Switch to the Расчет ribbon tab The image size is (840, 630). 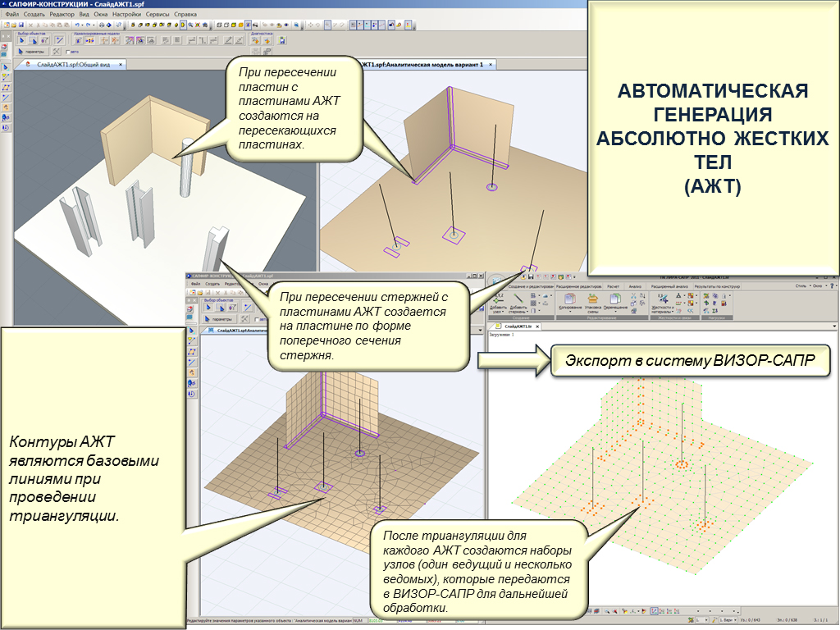(613, 286)
